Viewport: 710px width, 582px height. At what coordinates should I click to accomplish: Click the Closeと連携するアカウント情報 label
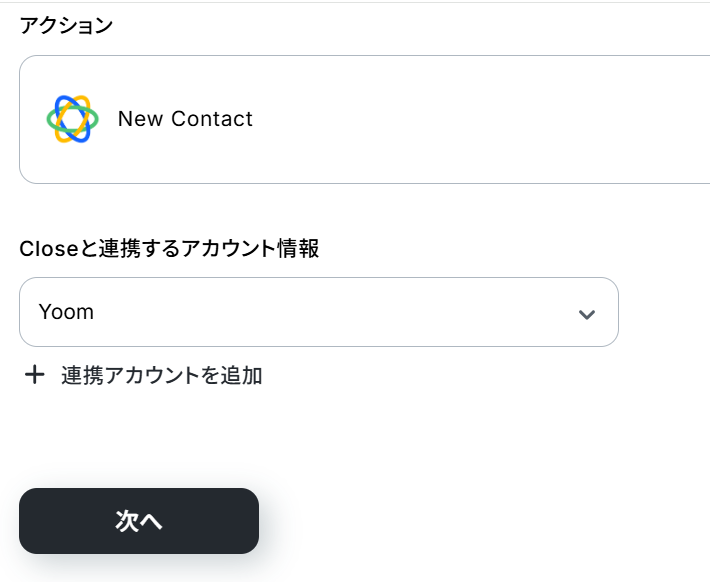[x=169, y=249]
